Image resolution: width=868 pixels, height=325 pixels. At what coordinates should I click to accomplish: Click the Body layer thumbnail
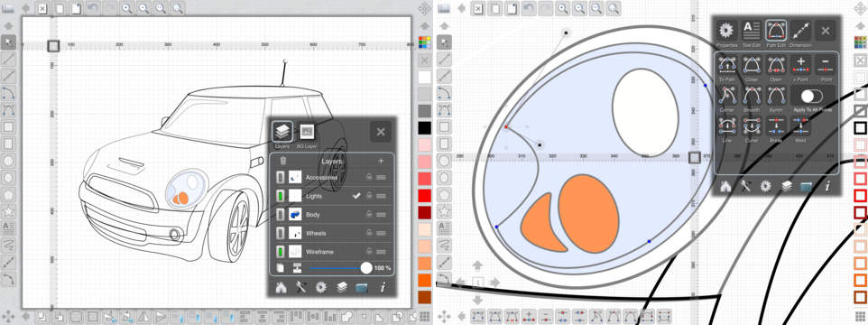tap(296, 215)
